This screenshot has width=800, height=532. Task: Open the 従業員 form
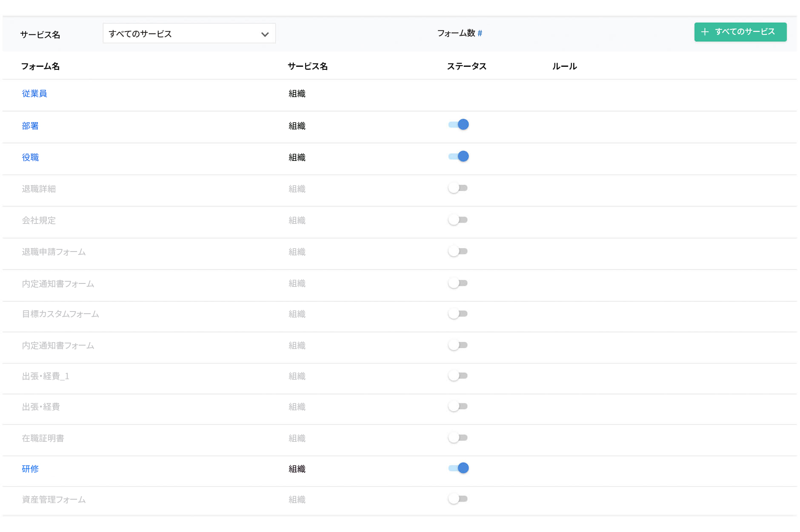(34, 93)
